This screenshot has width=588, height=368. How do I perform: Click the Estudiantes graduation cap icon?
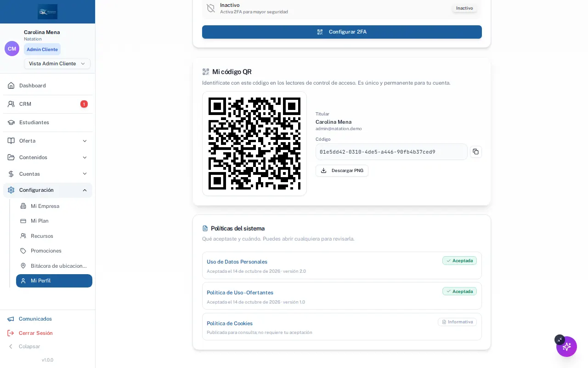click(x=11, y=122)
